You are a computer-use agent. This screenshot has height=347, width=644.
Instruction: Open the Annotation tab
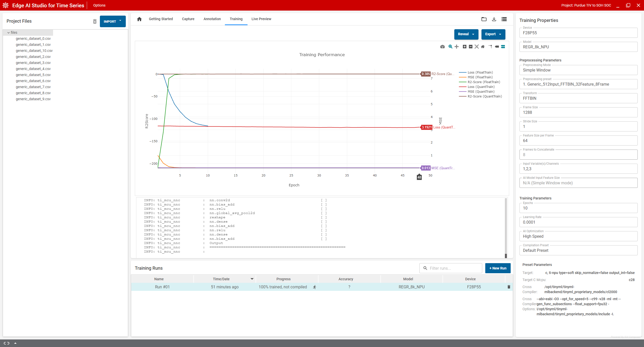click(212, 19)
